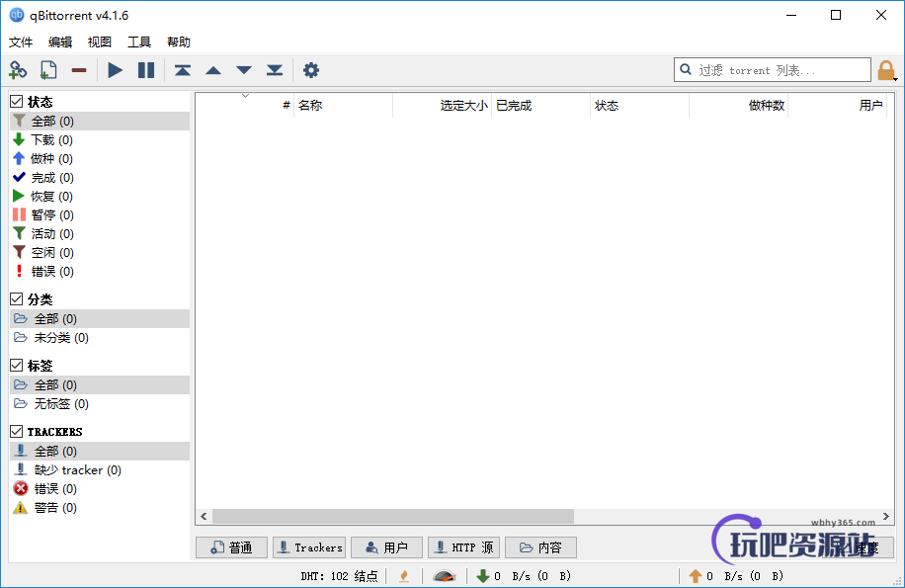This screenshot has height=588, width=905.
Task: Open the 编辑 menu
Action: click(60, 42)
